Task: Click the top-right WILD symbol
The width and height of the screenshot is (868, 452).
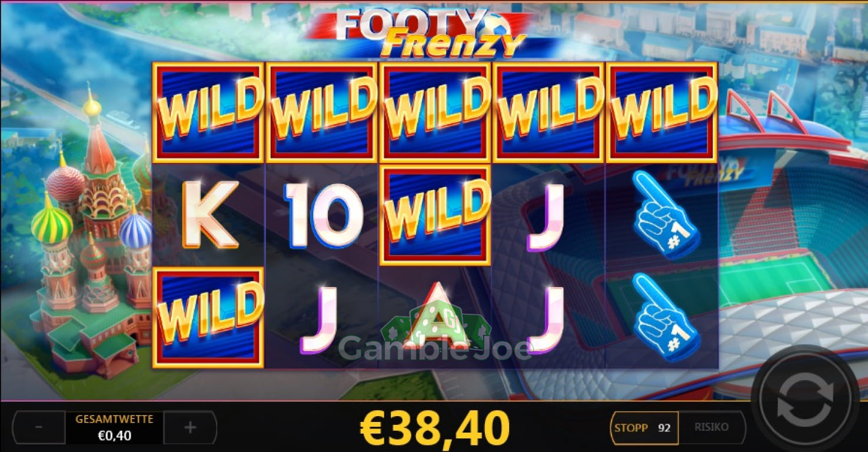Action: click(x=662, y=112)
